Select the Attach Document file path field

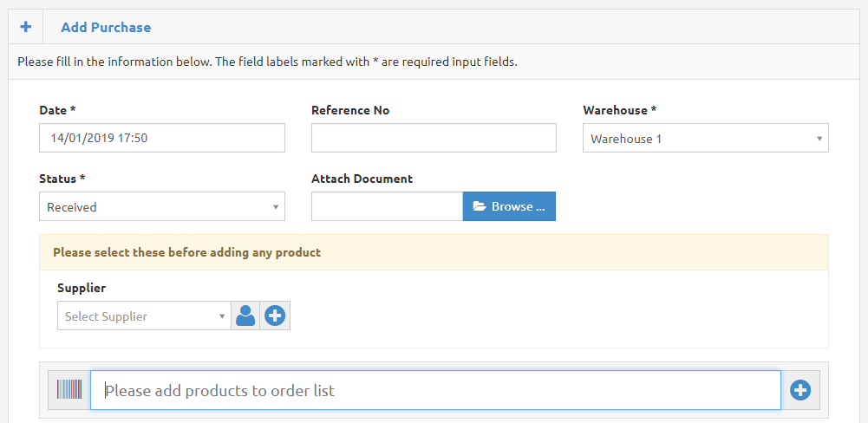387,206
